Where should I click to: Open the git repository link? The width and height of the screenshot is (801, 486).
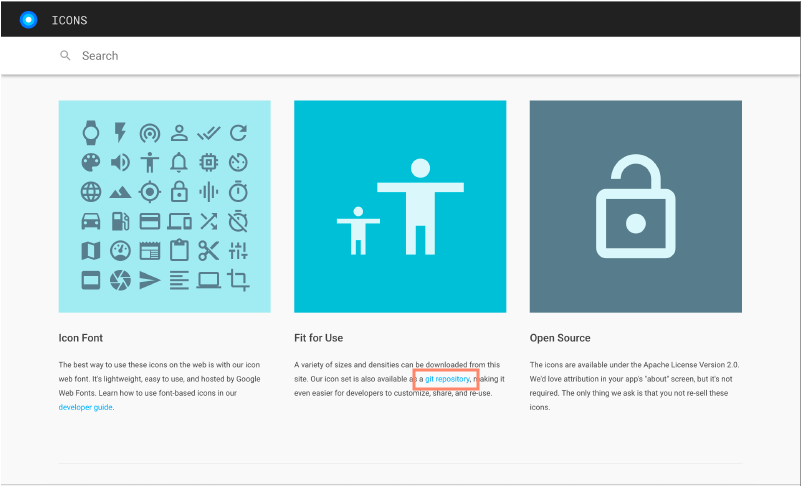(x=446, y=379)
